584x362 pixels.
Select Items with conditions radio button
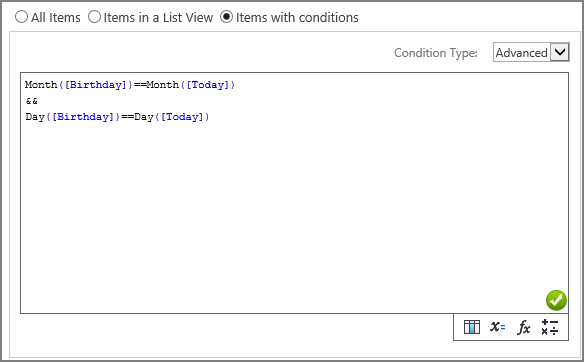coord(226,17)
